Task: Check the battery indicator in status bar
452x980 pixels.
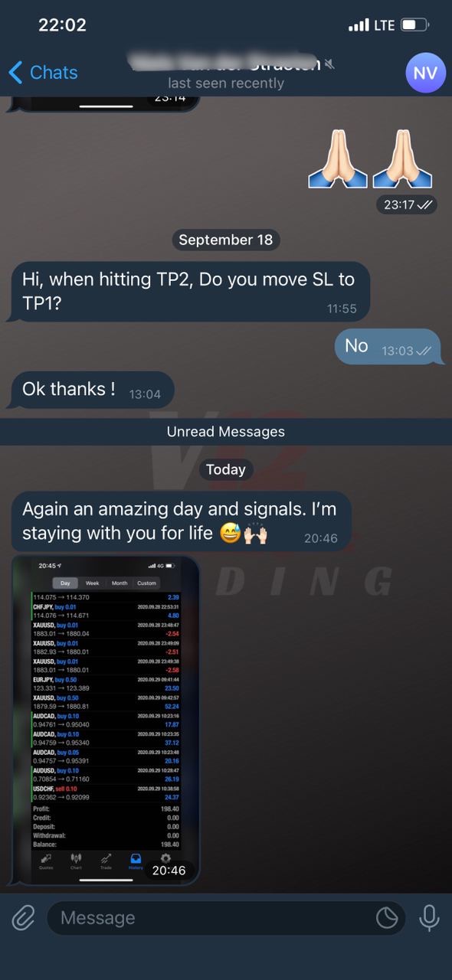Action: pos(414,25)
